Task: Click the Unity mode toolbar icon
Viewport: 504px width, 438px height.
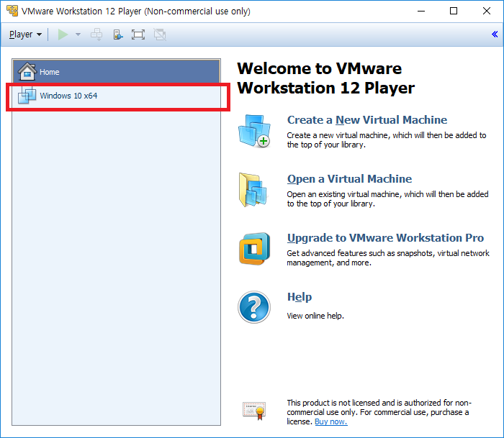Action: [x=160, y=35]
